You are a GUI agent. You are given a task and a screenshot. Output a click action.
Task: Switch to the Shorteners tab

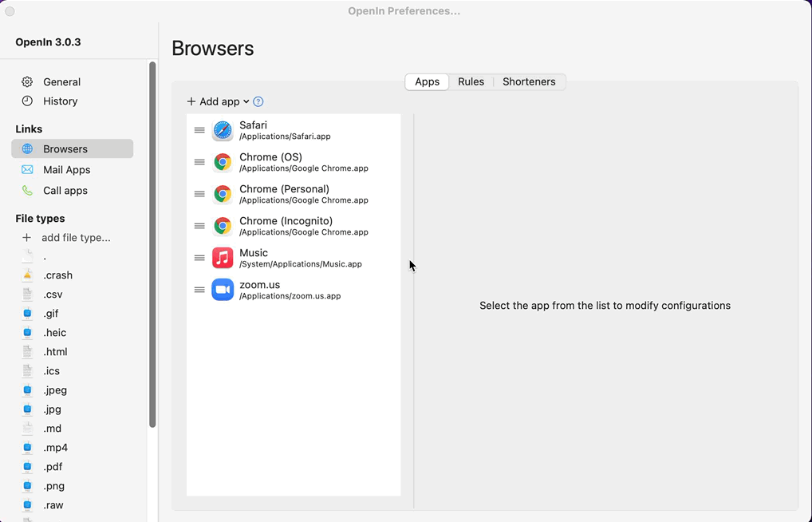pos(529,82)
